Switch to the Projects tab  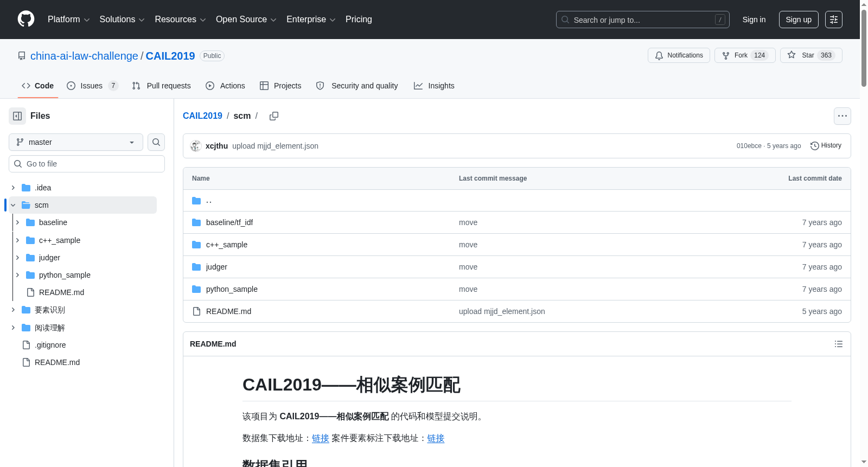[x=280, y=86]
